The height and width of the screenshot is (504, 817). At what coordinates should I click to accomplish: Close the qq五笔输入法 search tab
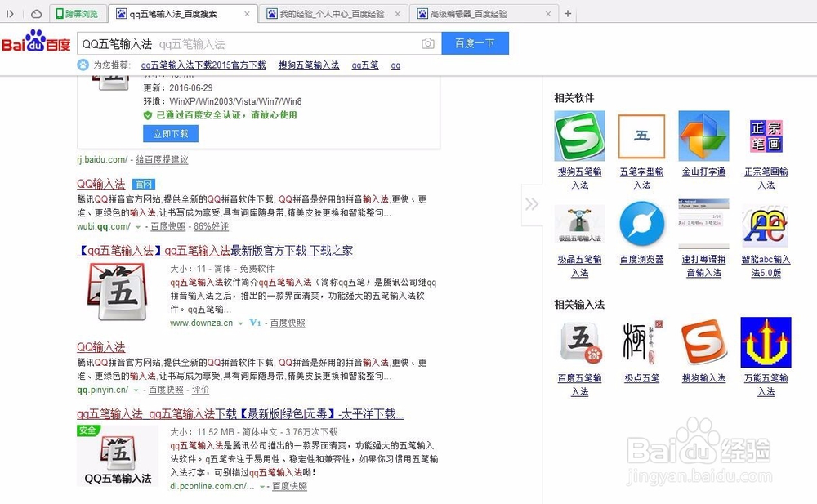coord(247,14)
